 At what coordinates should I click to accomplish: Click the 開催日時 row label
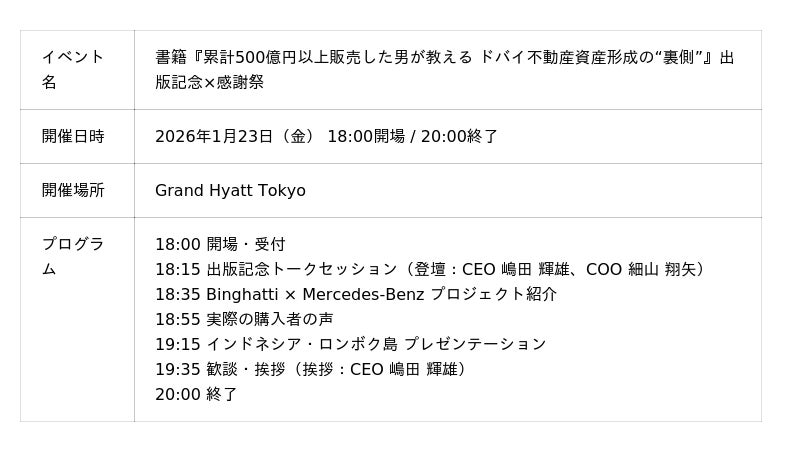(72, 136)
